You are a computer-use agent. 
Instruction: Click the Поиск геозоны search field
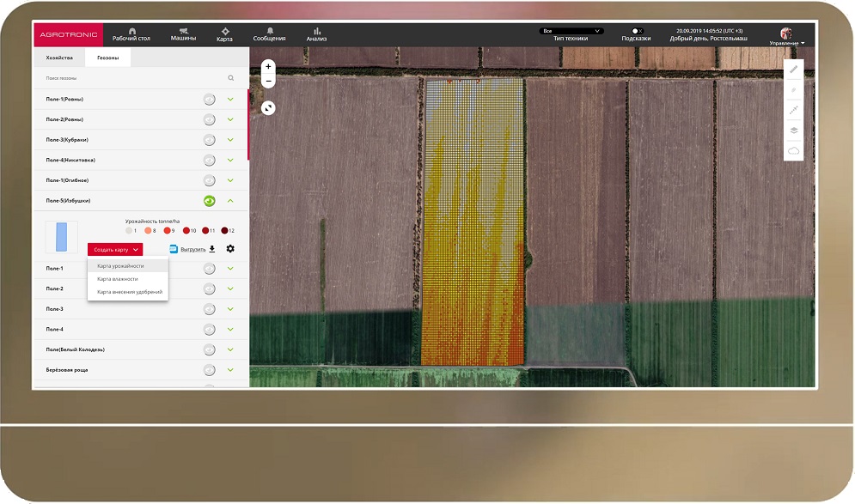129,78
